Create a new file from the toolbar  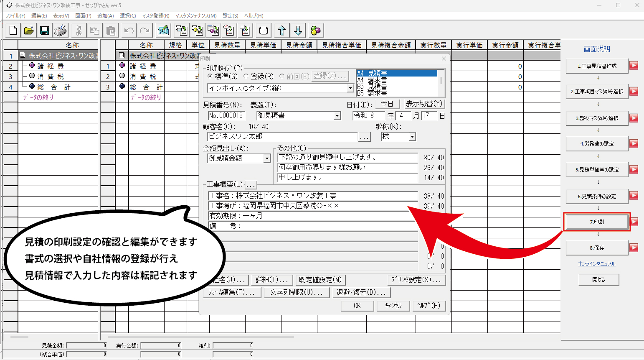(x=13, y=31)
